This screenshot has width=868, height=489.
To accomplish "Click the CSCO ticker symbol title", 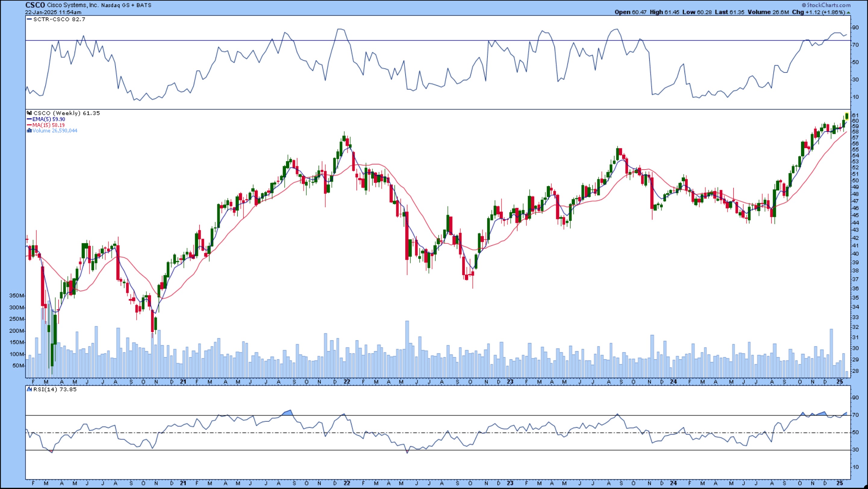I will coord(35,5).
